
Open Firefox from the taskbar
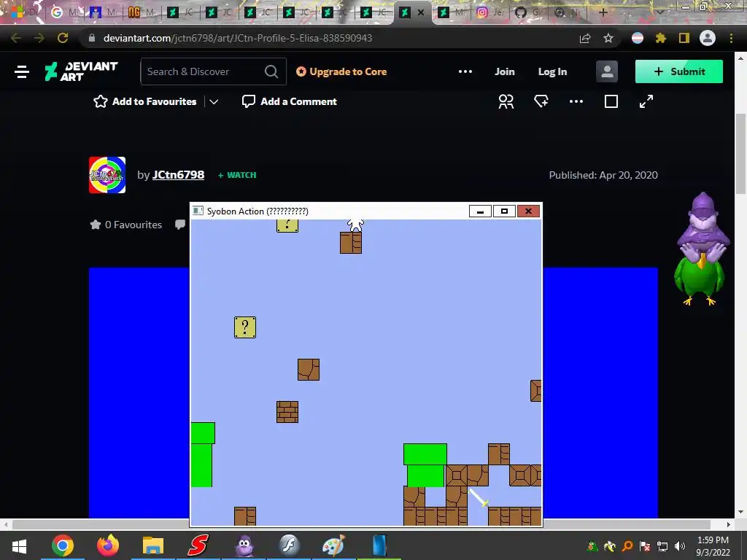[x=108, y=546]
